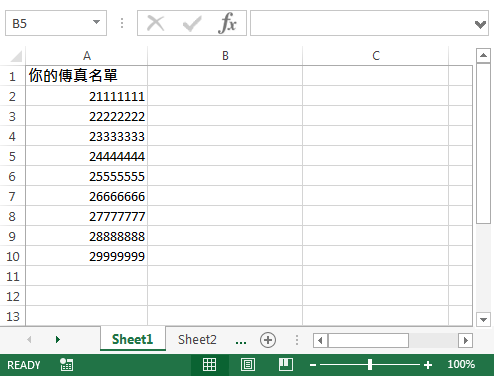Click cell with value 28888888
This screenshot has height=377, width=494.
(x=87, y=236)
